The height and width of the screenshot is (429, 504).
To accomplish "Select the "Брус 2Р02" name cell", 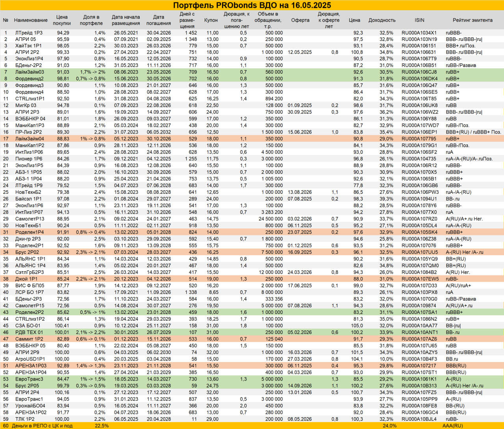I will point(27,252).
